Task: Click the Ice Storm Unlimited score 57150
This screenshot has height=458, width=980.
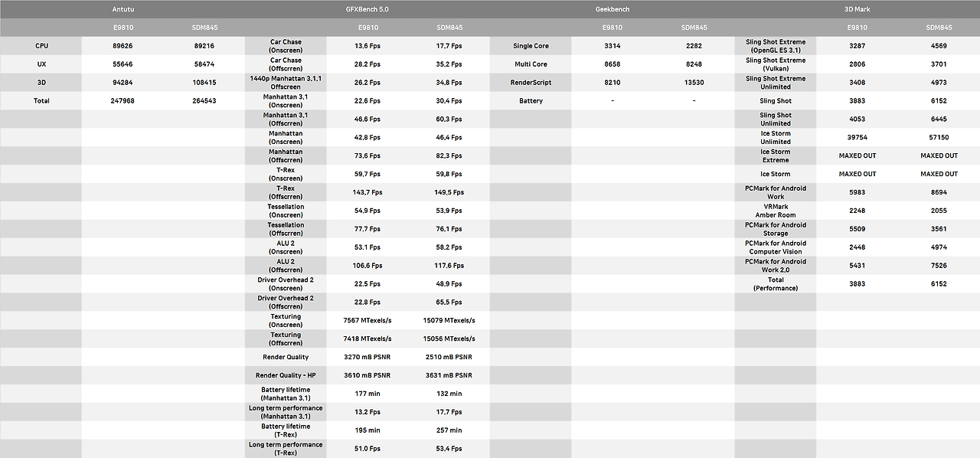Action: point(939,138)
